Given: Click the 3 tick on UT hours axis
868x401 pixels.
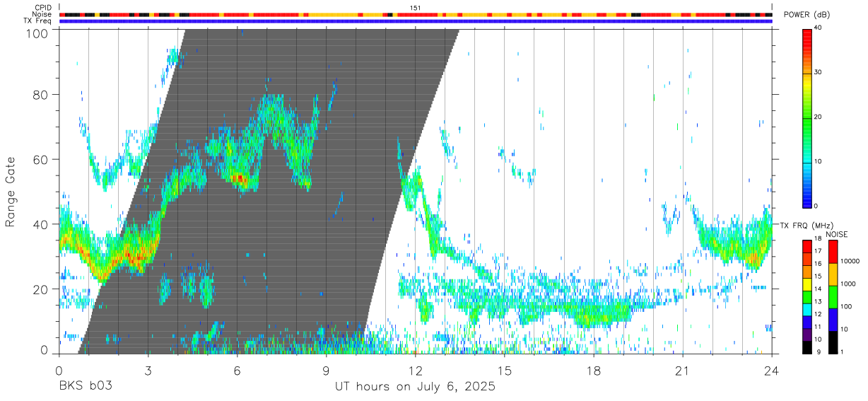Looking at the screenshot, I should 148,371.
